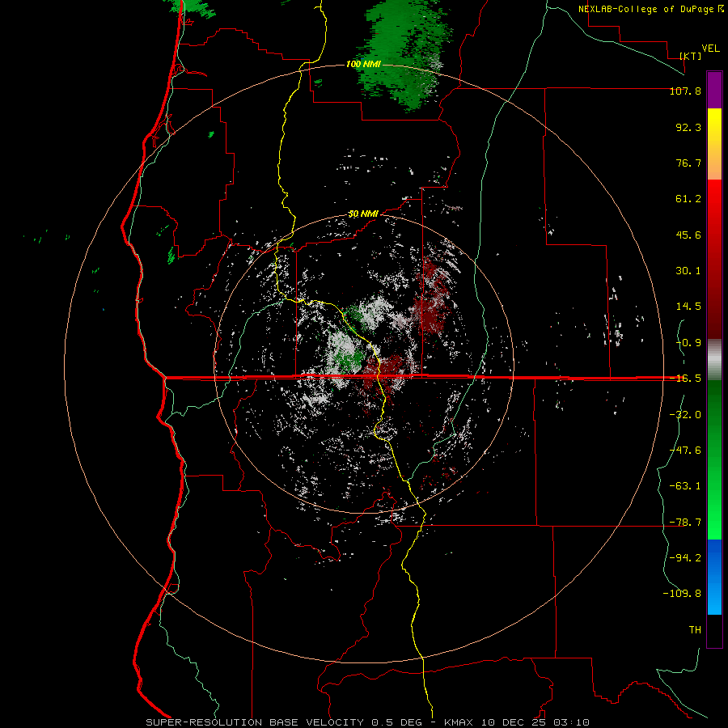This screenshot has width=728, height=728.
Task: Click the -63.1 velocity scale value
Action: click(x=685, y=486)
